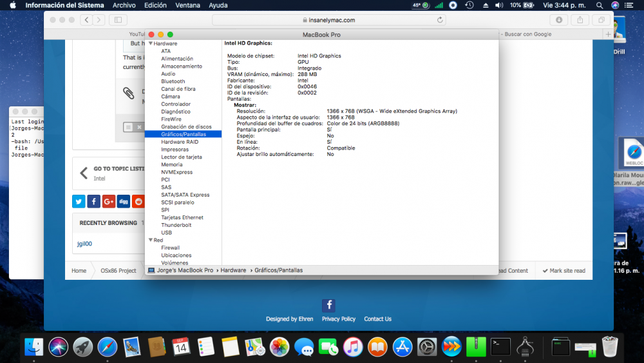
Task: Open iBooks icon in dock
Action: (x=377, y=346)
